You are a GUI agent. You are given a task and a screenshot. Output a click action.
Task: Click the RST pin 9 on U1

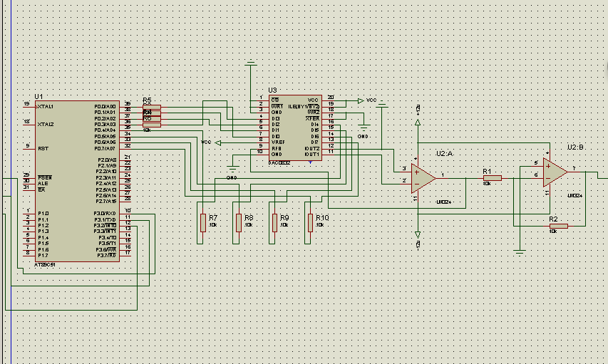pyautogui.click(x=29, y=148)
